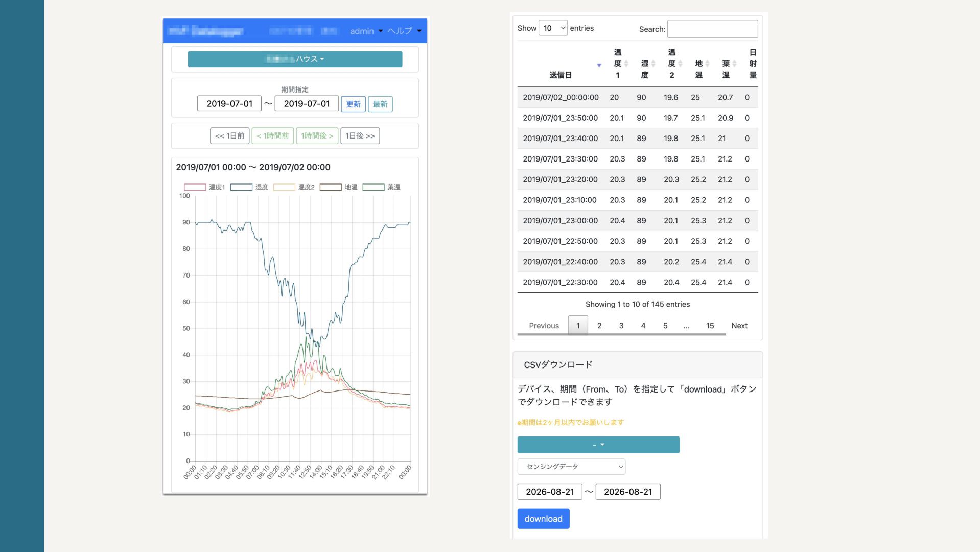Open the ヘルプ dropdown menu

pyautogui.click(x=404, y=31)
